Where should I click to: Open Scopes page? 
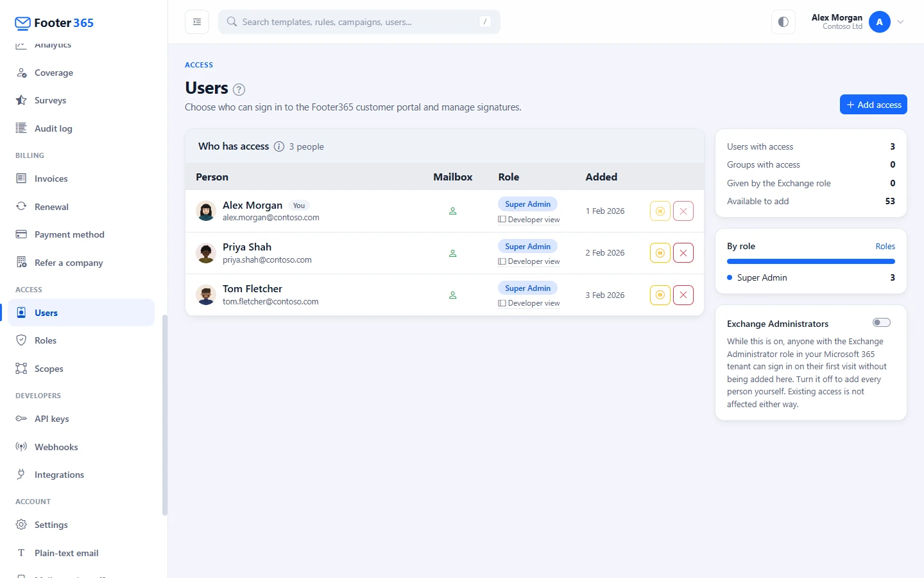[x=81, y=369]
